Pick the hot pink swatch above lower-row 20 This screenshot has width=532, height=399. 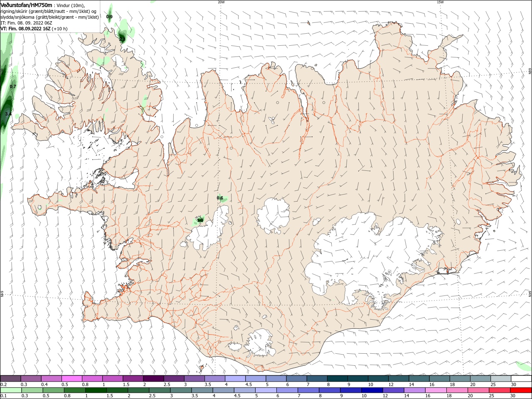click(x=478, y=390)
